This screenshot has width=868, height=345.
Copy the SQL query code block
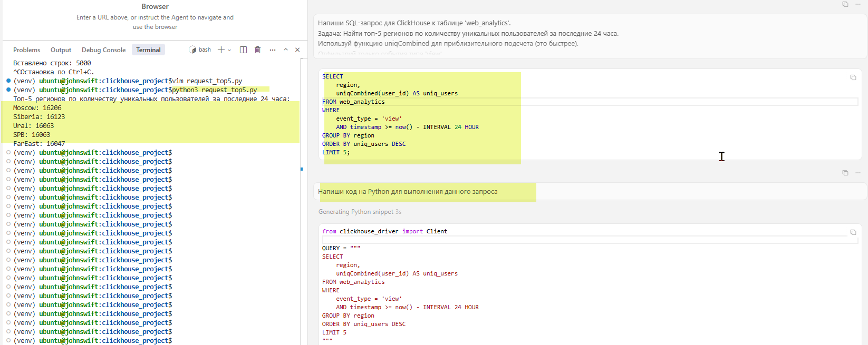(x=853, y=77)
